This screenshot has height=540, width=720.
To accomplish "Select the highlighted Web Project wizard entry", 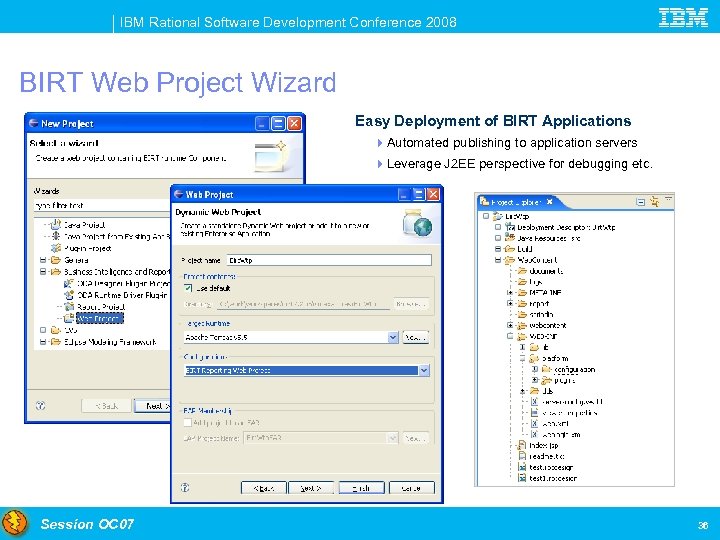I will tap(100, 318).
